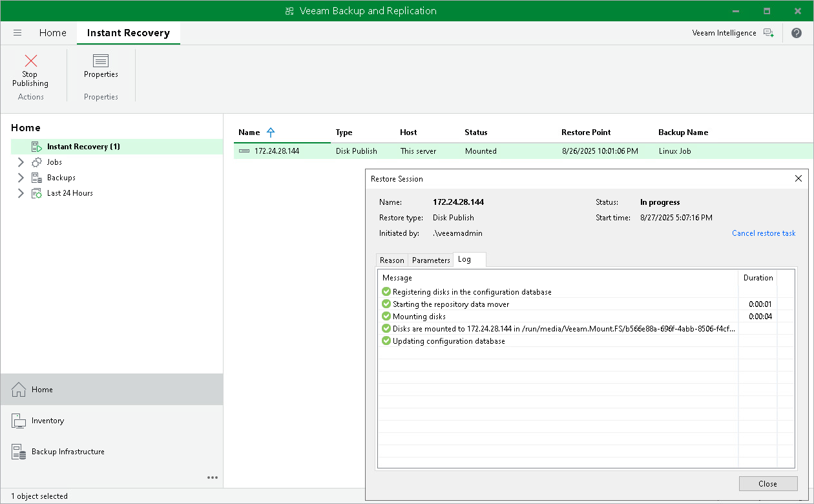Sort by the Backup Name column header
The width and height of the screenshot is (814, 504).
point(684,132)
